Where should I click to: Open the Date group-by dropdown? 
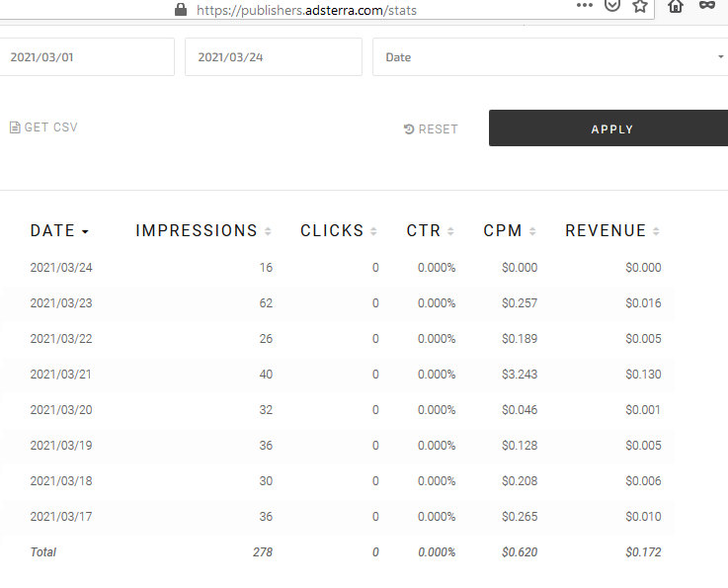550,57
